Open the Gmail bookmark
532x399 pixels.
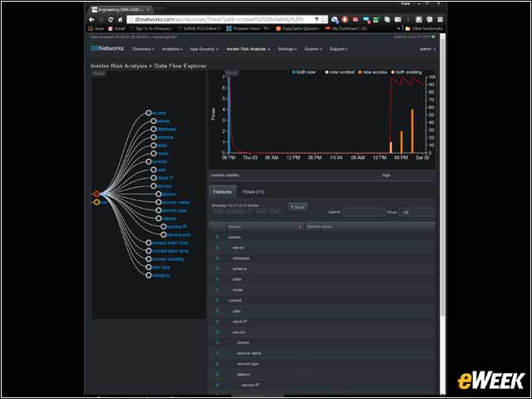116,29
